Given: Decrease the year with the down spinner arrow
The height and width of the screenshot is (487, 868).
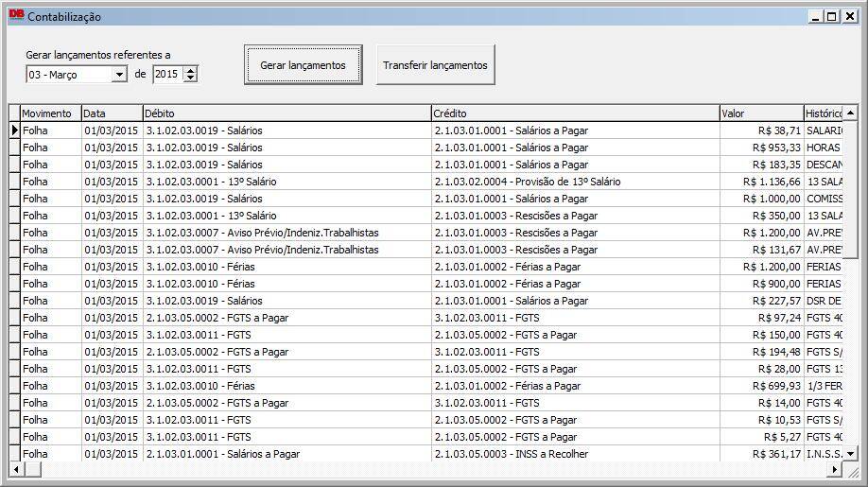Looking at the screenshot, I should click(x=191, y=78).
